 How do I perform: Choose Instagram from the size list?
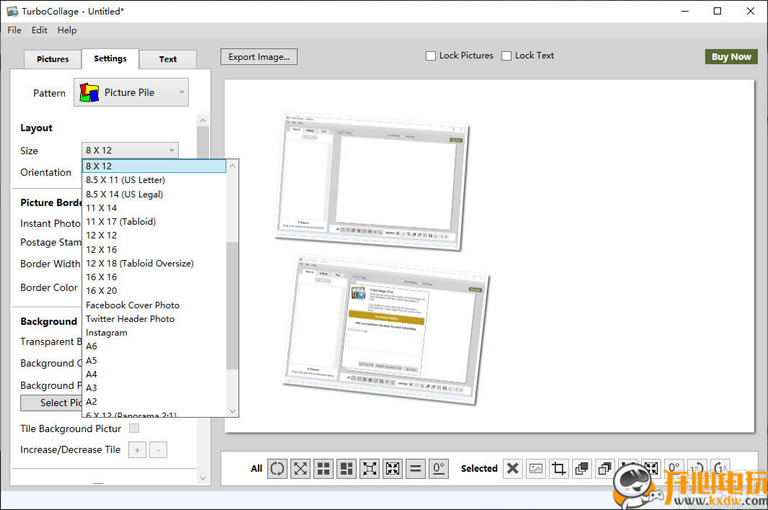click(x=106, y=333)
